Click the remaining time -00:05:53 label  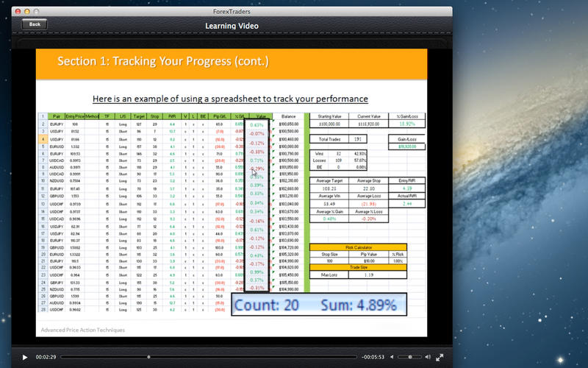point(373,357)
